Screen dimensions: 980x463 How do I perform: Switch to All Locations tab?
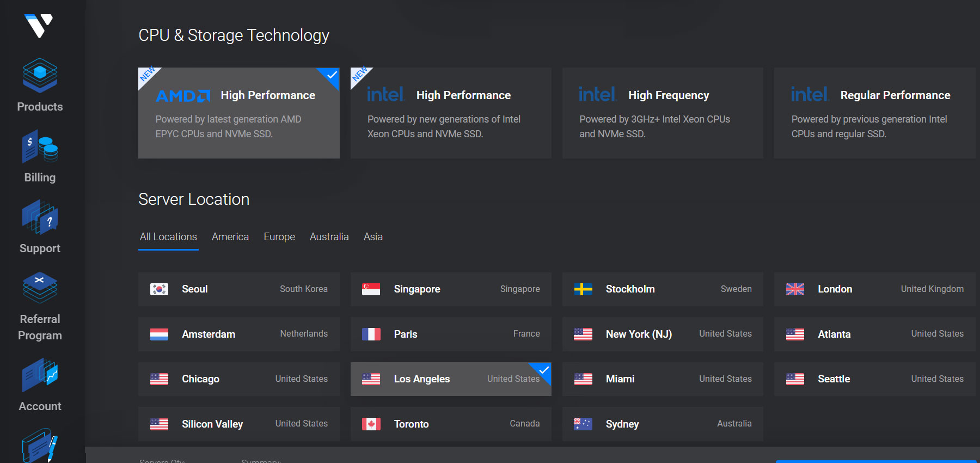coord(168,237)
